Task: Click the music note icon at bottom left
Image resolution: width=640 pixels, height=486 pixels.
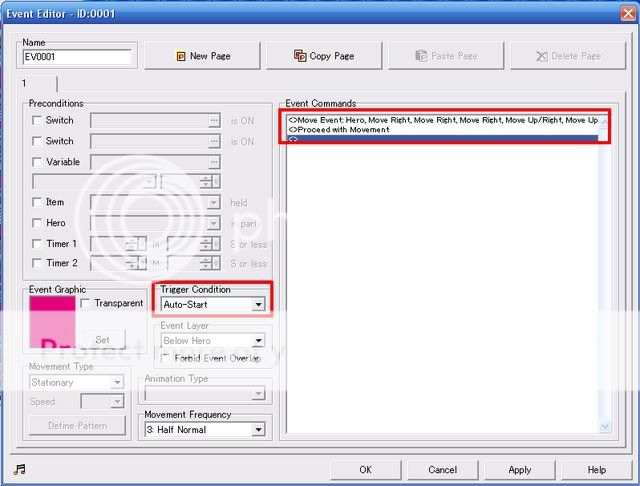Action: click(x=19, y=469)
